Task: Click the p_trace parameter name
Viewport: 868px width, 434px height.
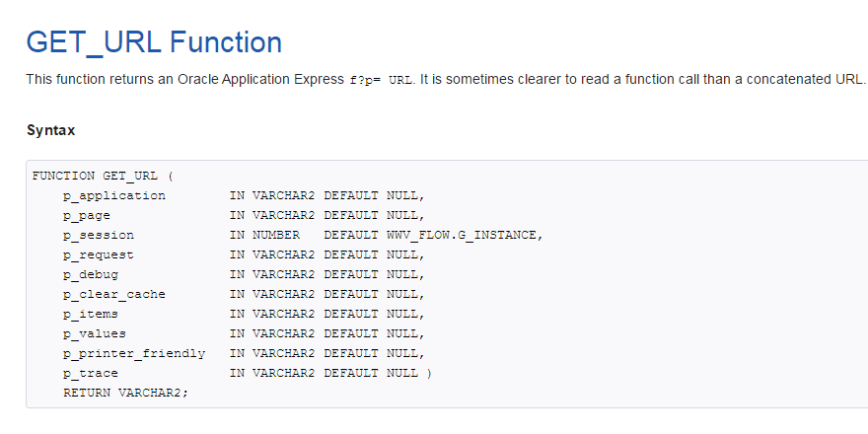Action: coord(91,373)
